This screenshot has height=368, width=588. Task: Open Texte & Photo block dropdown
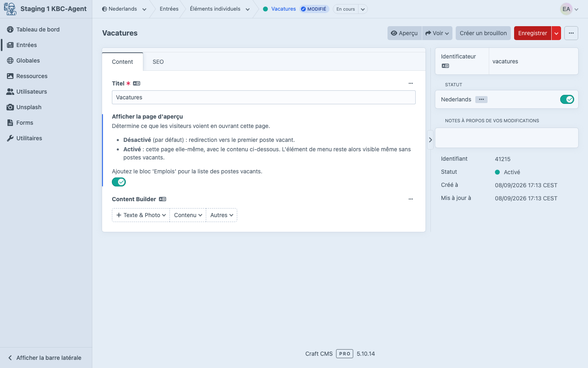pyautogui.click(x=141, y=215)
